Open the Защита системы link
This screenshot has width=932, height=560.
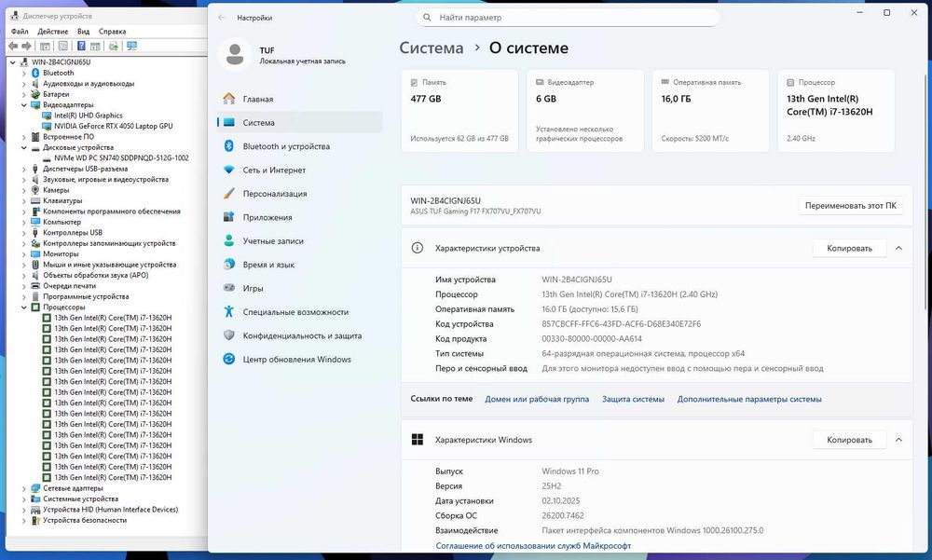pyautogui.click(x=633, y=399)
